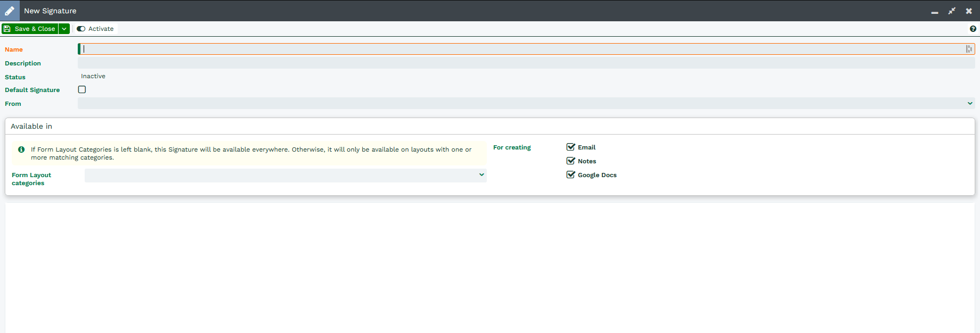The width and height of the screenshot is (980, 333).
Task: Collapse the New Signature window with the arrows icon
Action: click(952, 11)
